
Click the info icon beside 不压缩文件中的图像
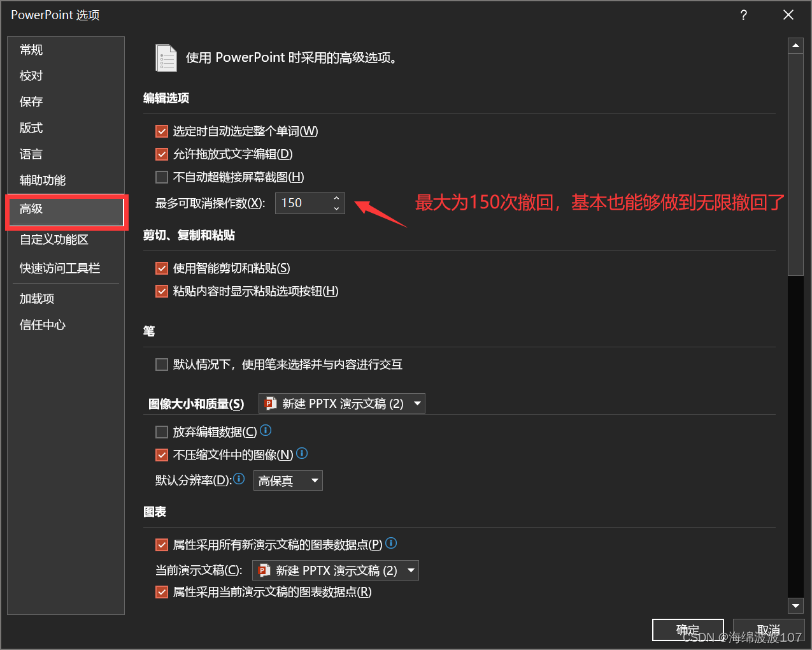303,453
